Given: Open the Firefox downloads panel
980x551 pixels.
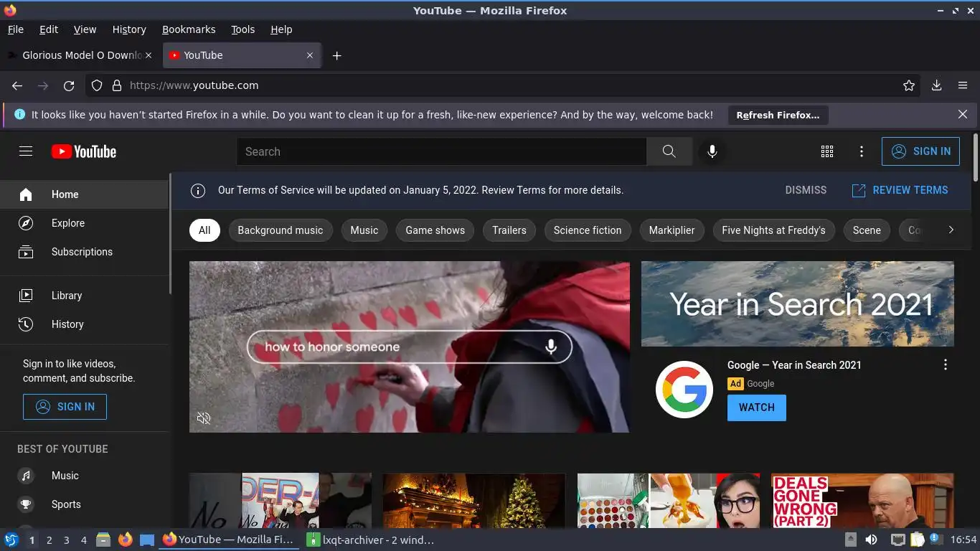Looking at the screenshot, I should coord(936,85).
